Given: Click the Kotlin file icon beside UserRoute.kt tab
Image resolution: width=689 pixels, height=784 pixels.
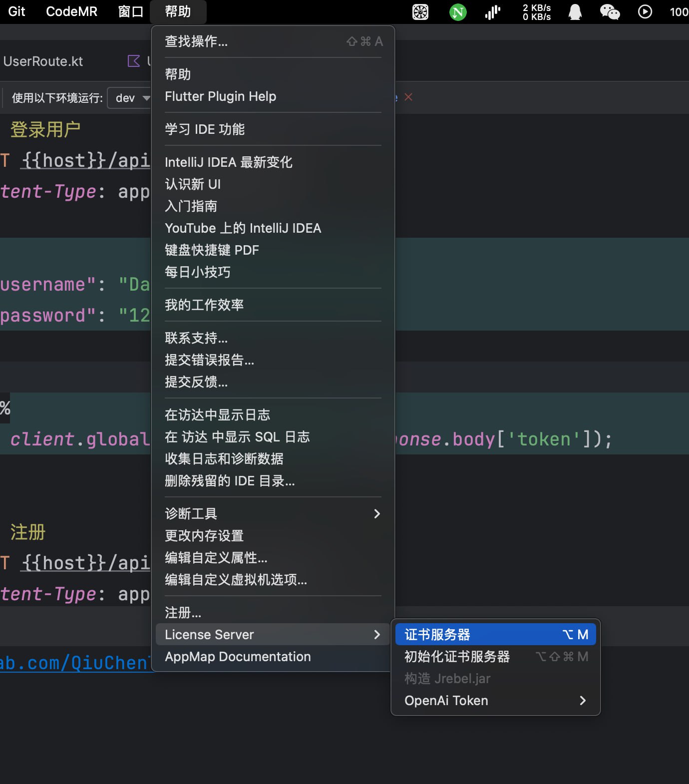Looking at the screenshot, I should (x=134, y=61).
